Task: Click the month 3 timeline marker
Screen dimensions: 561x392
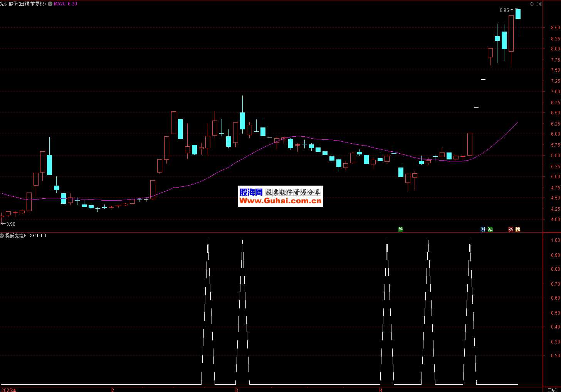Action: (237, 390)
